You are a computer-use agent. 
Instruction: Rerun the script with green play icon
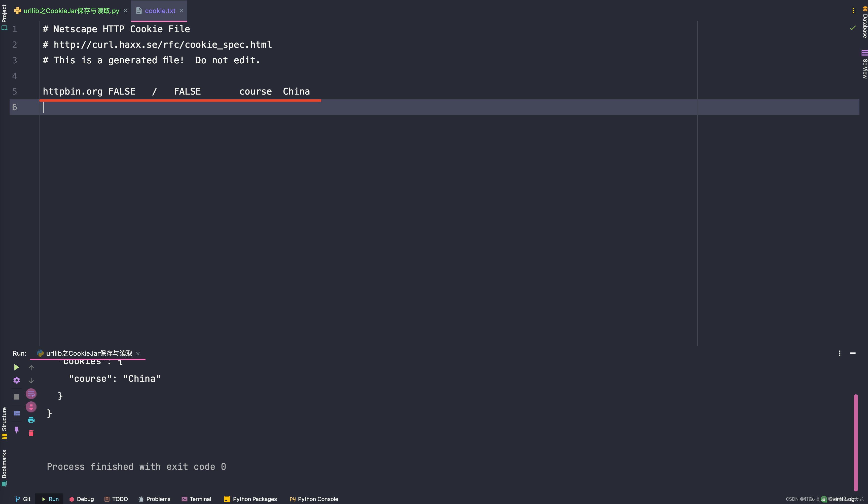point(16,367)
